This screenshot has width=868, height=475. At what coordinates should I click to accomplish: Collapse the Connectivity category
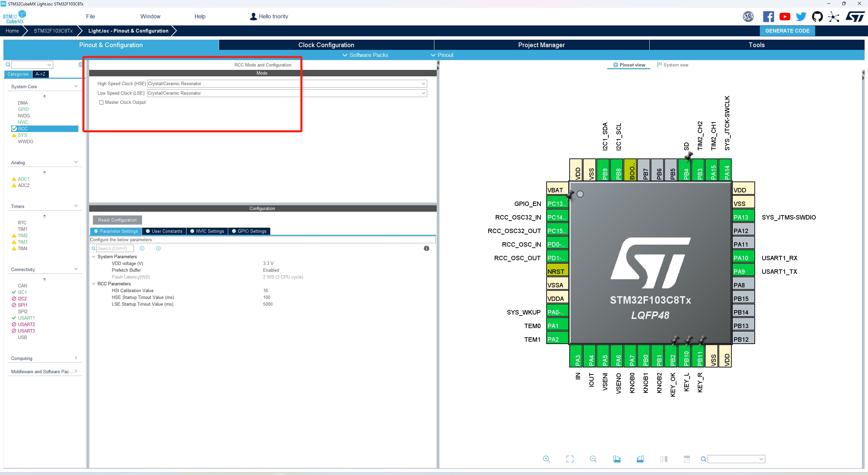click(76, 269)
